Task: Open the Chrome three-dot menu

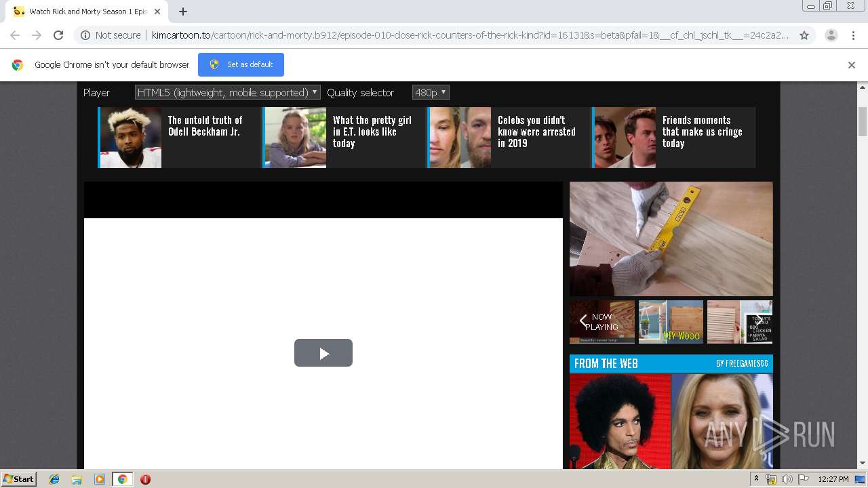Action: tap(853, 35)
